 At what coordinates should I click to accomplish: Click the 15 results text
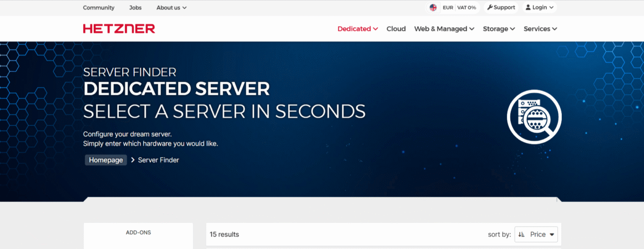tap(224, 235)
